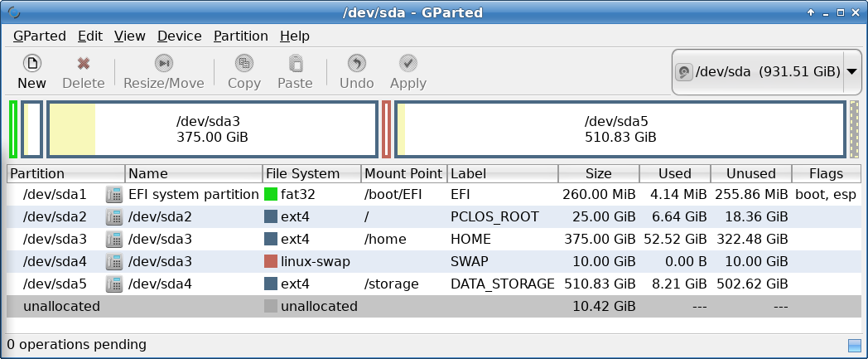Click the mounted key icon beside /dev/sda5
868x359 pixels.
114,284
